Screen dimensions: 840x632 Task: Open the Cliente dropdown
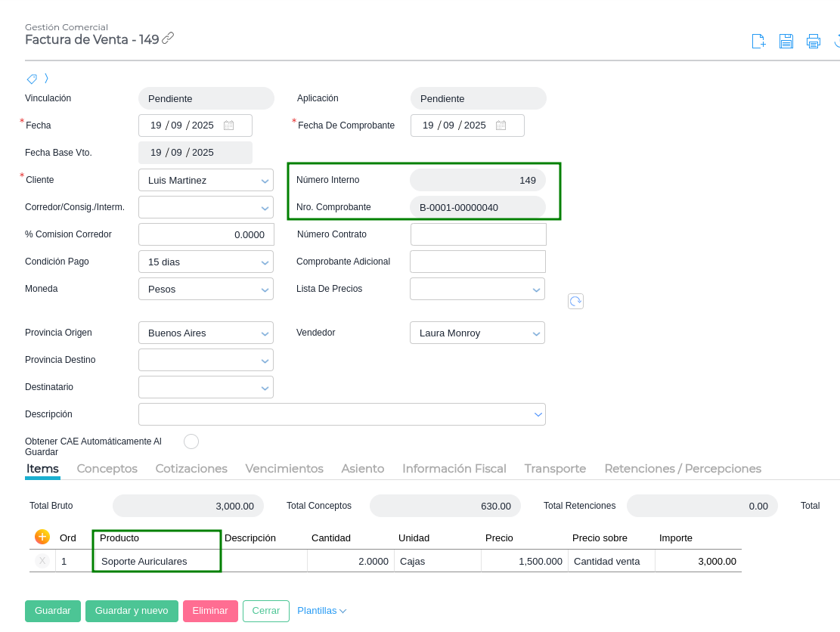[265, 181]
